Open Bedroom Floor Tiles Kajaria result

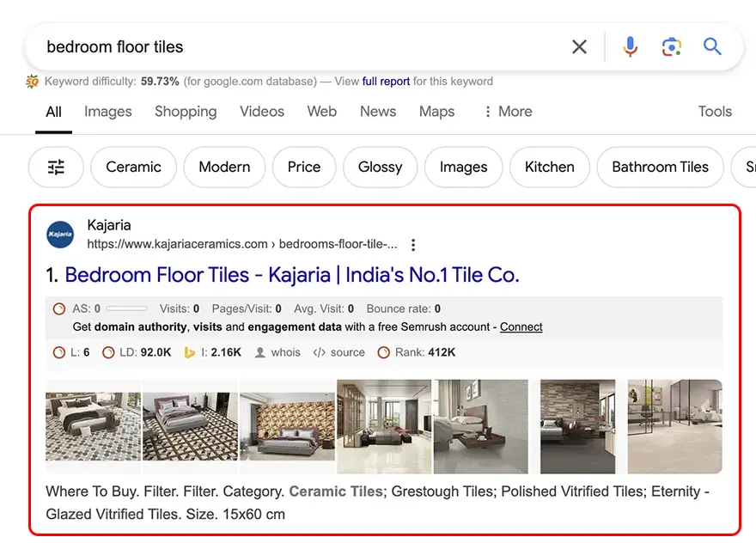click(292, 275)
